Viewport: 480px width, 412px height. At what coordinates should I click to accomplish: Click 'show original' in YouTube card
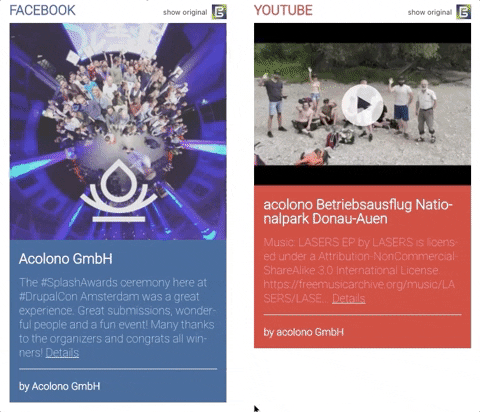click(430, 12)
